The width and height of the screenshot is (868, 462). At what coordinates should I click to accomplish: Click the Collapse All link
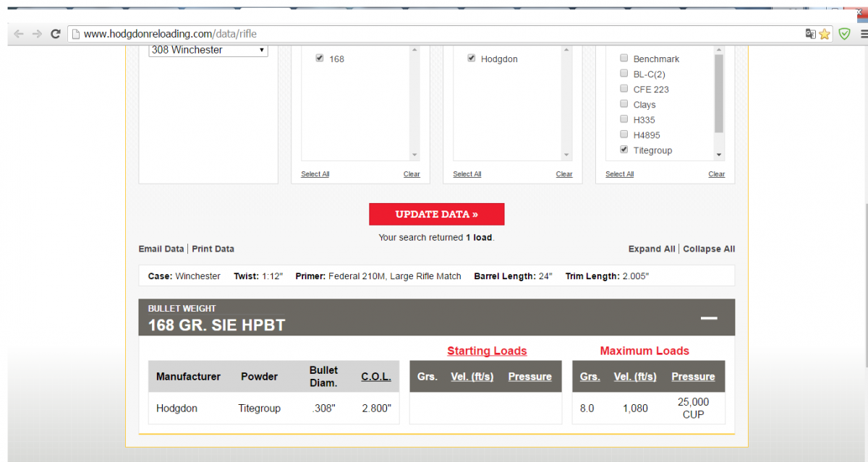[709, 249]
